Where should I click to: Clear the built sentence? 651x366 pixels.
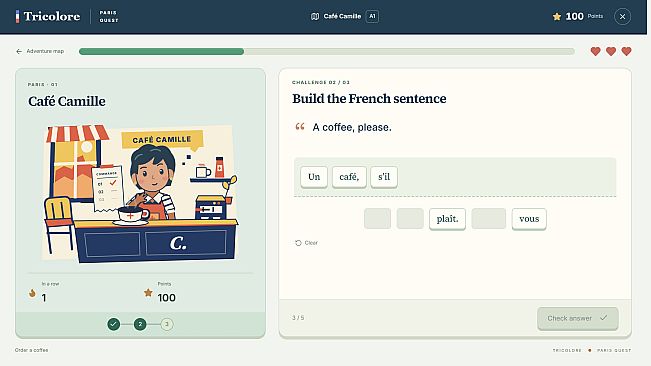(306, 243)
